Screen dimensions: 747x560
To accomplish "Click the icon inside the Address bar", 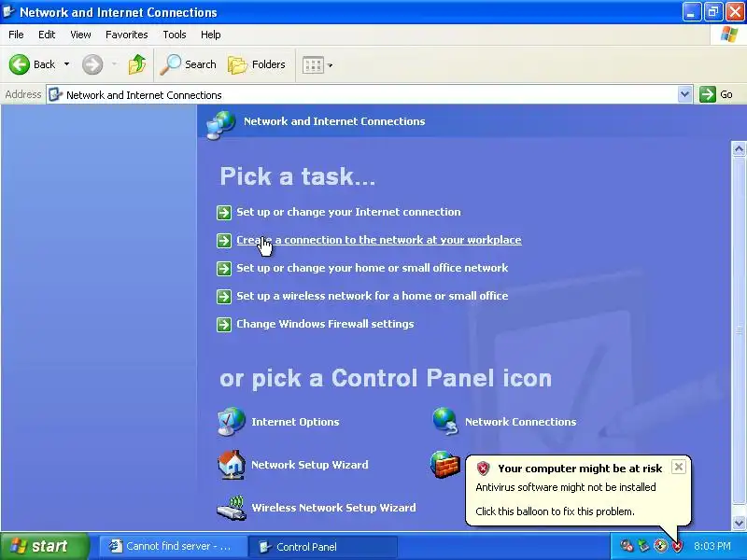I will click(x=56, y=94).
